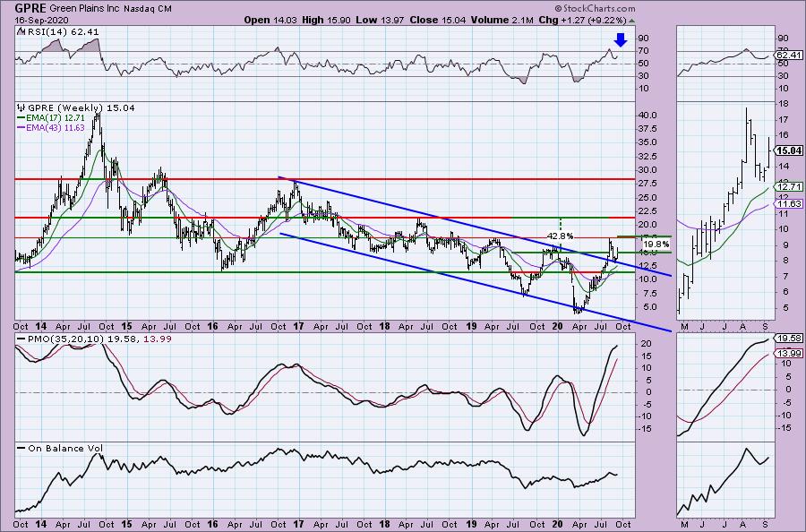Click the 12.71 EMA tag in zoom panel
The width and height of the screenshot is (806, 532).
(789, 186)
